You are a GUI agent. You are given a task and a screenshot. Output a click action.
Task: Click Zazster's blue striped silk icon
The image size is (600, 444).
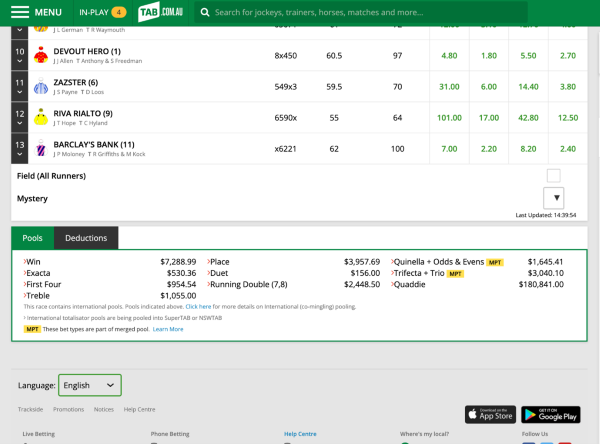click(41, 87)
